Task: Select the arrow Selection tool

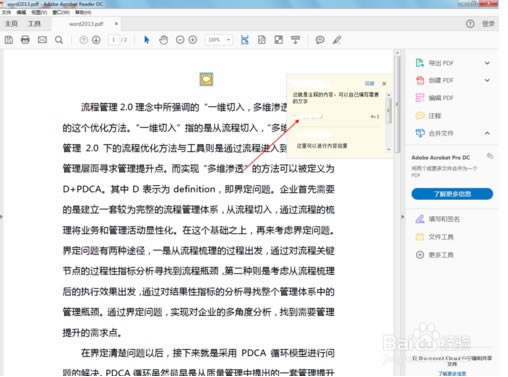Action: tap(146, 40)
